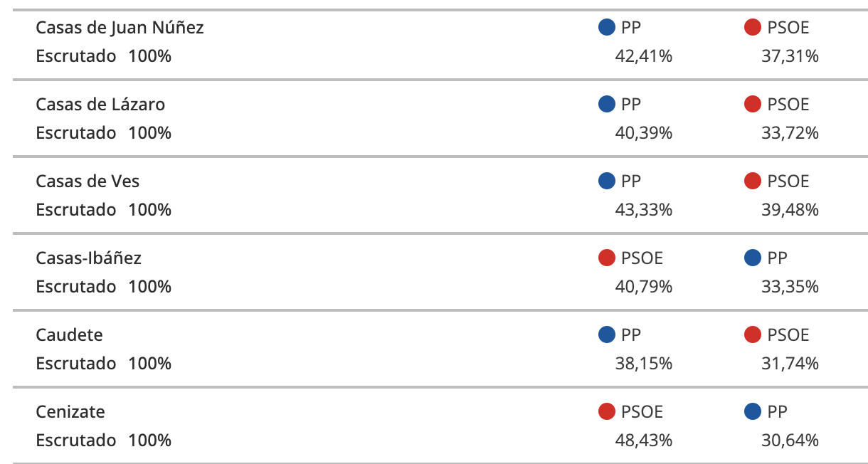Open Casas-Ibáñez results
Screen dimensions: 868x464
point(89,258)
